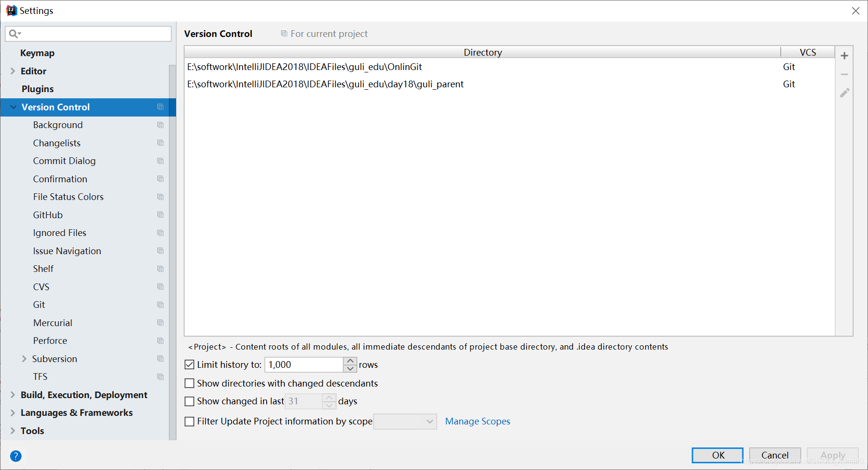Click the project-level icon beside File Status Colors
The image size is (868, 470).
(161, 197)
